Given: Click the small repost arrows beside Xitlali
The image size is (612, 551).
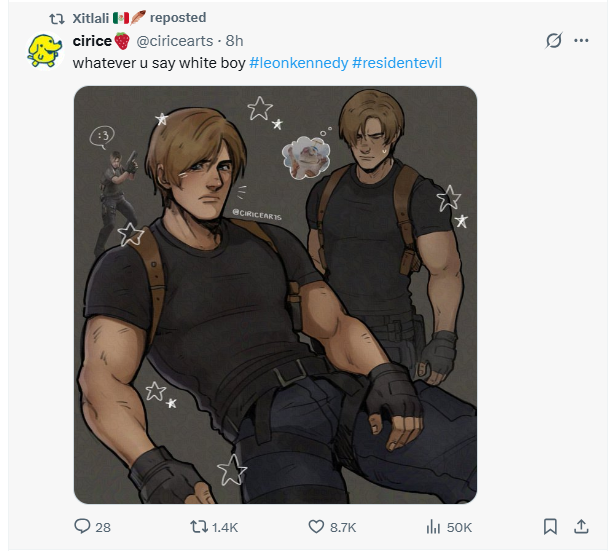Looking at the screenshot, I should (57, 18).
